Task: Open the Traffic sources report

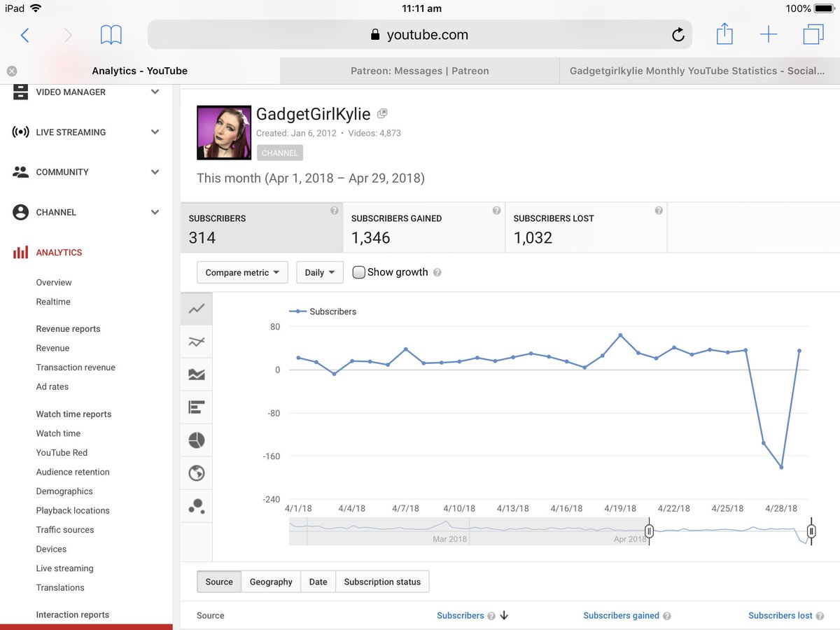Action: click(65, 530)
